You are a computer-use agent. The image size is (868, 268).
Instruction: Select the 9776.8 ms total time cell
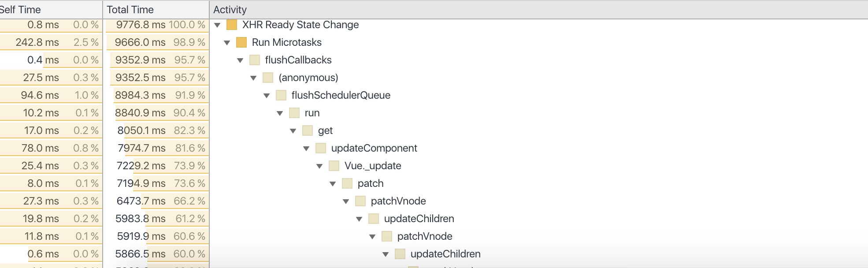coord(141,25)
